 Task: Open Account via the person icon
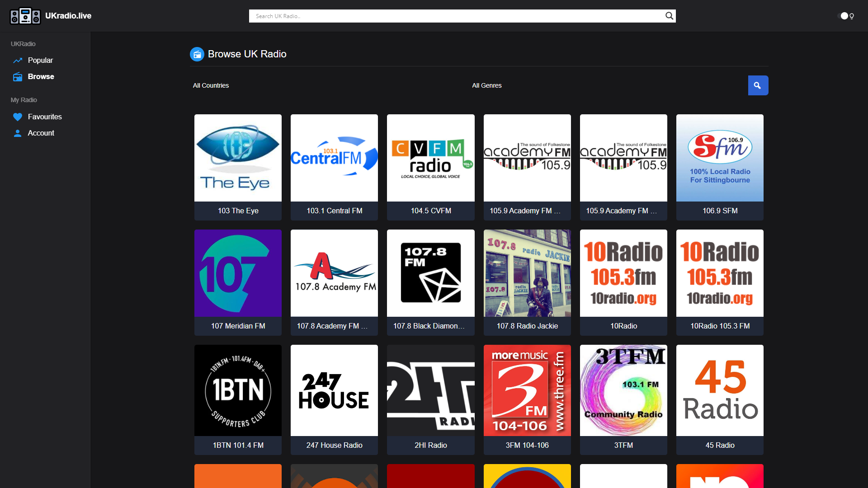(x=18, y=133)
